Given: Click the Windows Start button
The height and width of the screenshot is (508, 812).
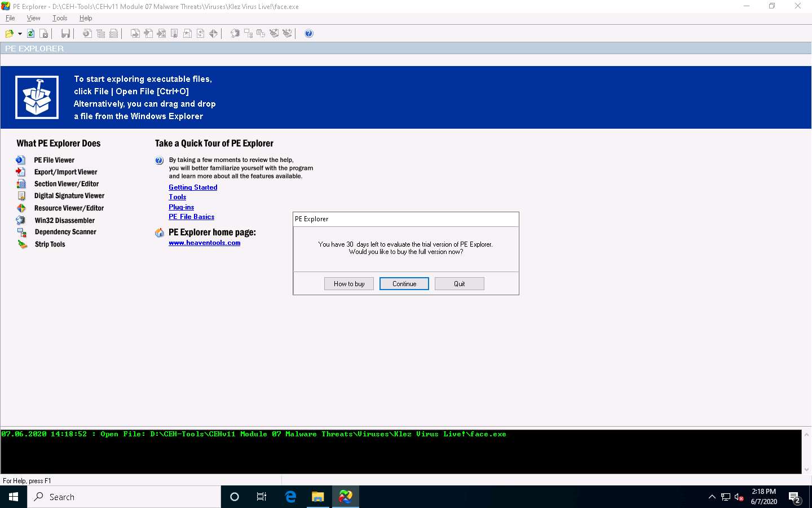Looking at the screenshot, I should 14,497.
